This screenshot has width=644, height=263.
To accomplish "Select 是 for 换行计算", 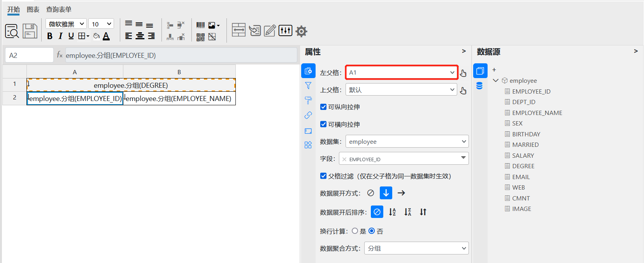I will pos(355,231).
